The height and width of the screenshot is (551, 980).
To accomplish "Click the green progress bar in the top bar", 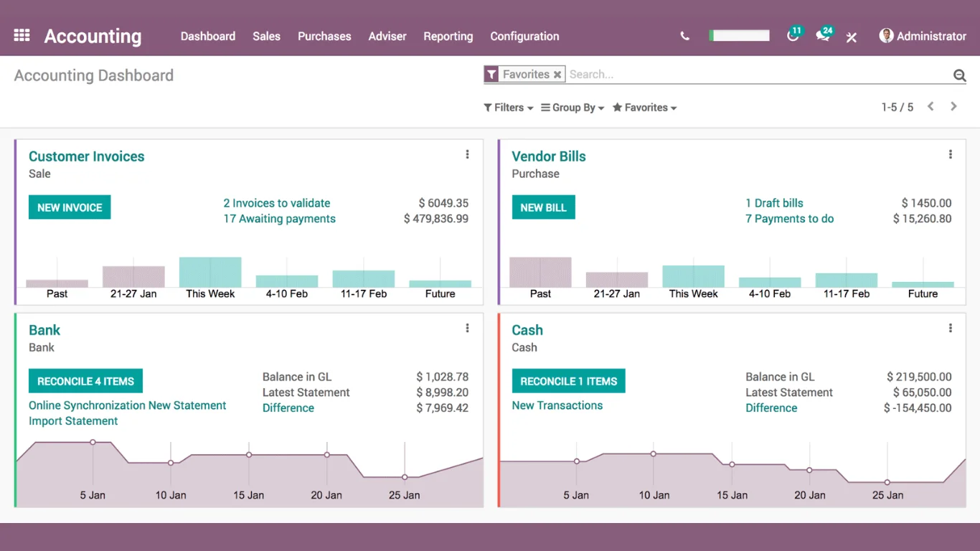I will 739,34.
